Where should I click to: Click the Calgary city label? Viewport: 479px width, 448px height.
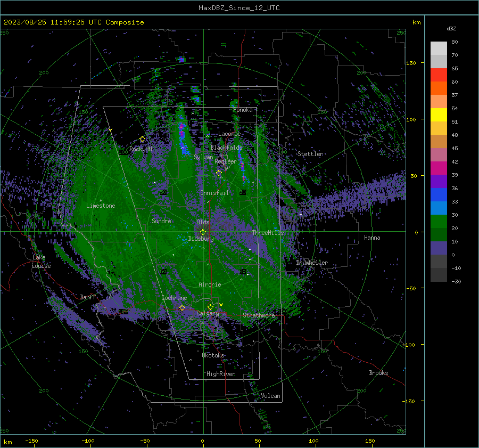[208, 313]
